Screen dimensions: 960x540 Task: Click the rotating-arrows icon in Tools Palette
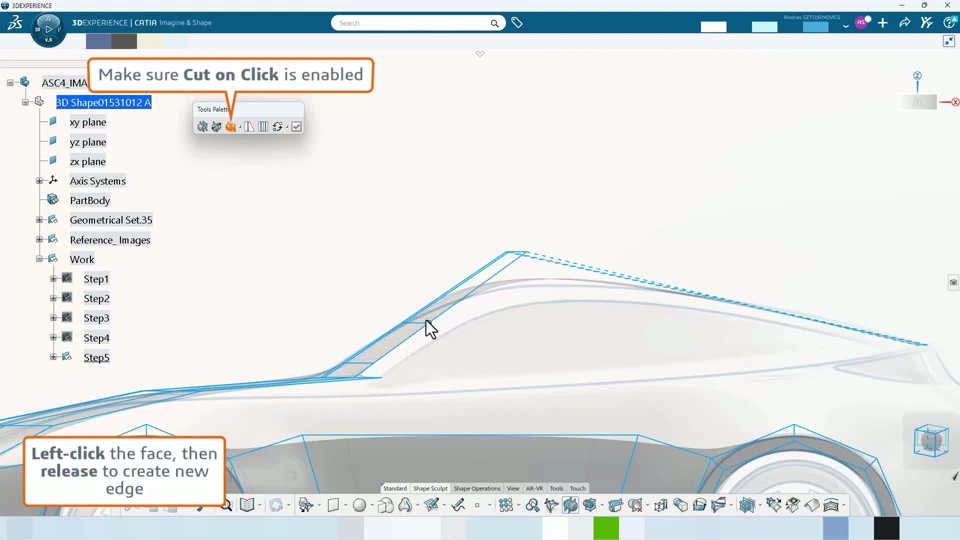(277, 127)
